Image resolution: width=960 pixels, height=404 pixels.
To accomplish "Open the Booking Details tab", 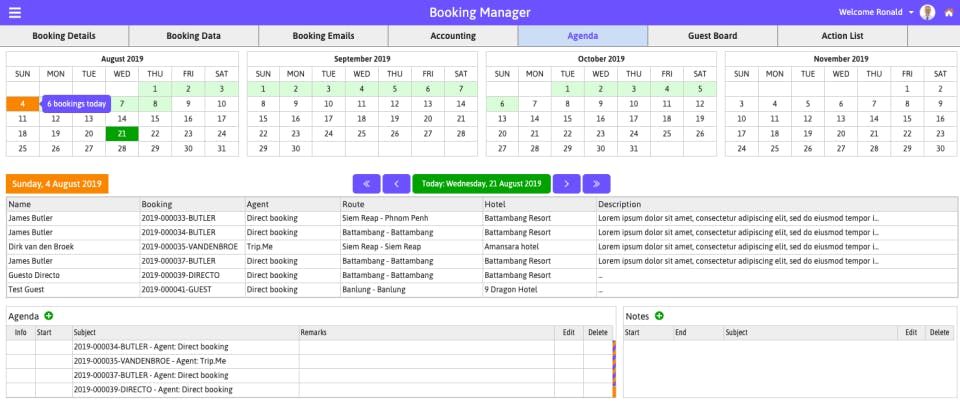I will click(64, 36).
